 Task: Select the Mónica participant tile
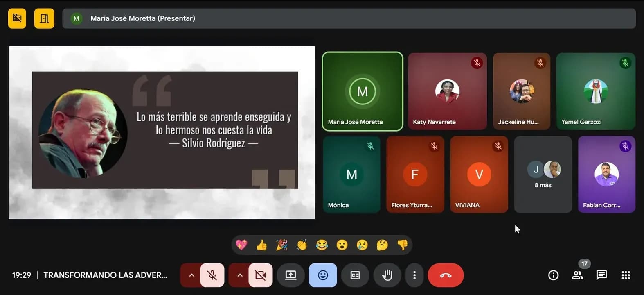(x=351, y=175)
